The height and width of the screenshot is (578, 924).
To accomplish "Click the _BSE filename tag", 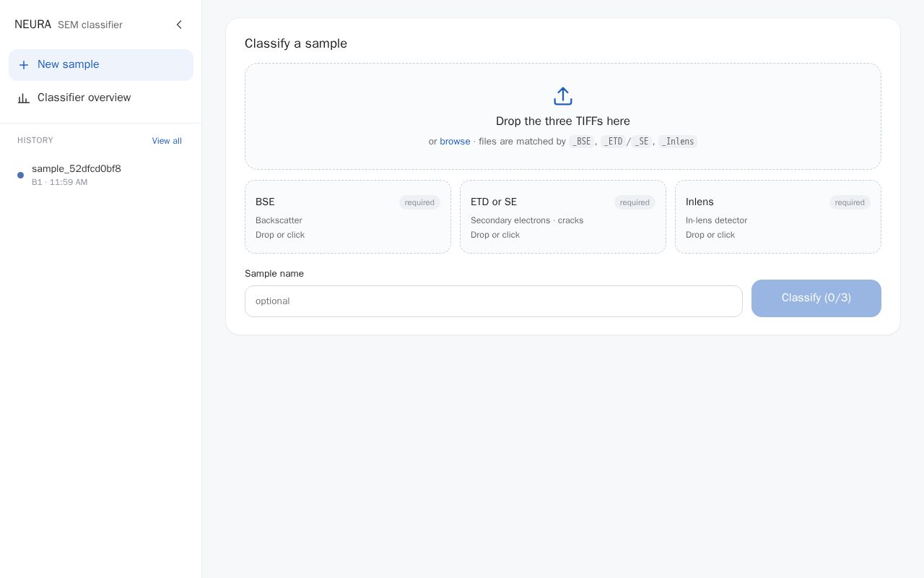I will tap(581, 142).
